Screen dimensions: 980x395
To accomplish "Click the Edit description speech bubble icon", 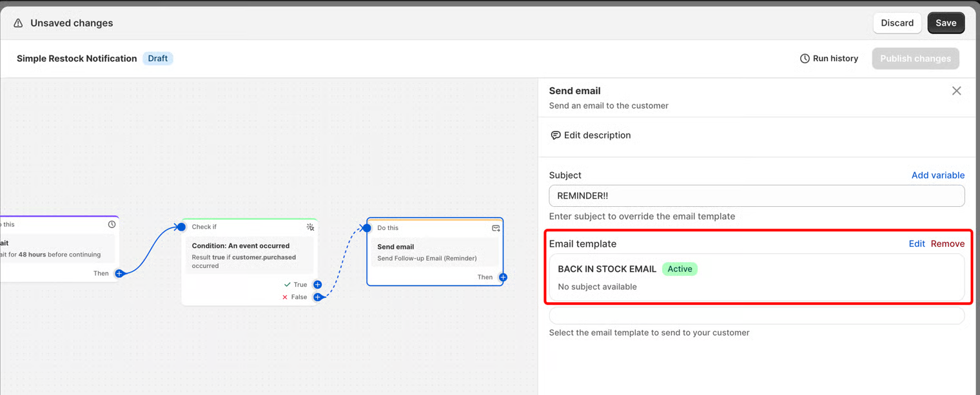I will point(556,135).
